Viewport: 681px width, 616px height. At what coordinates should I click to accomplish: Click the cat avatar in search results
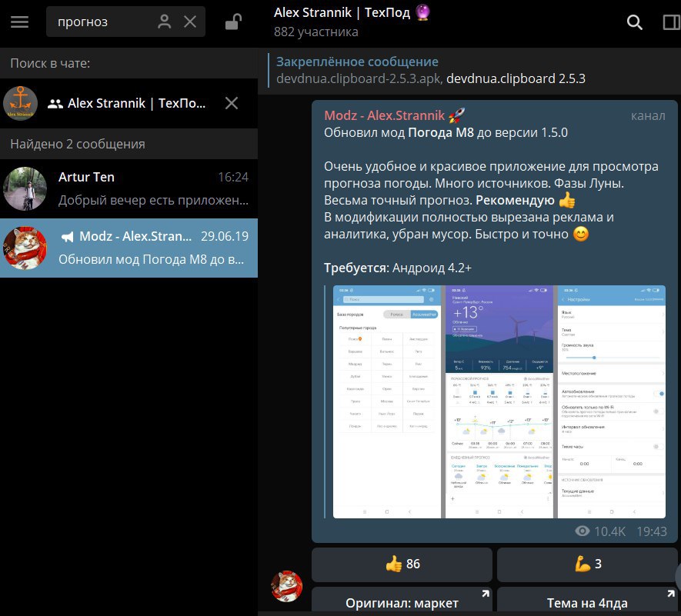tap(25, 248)
